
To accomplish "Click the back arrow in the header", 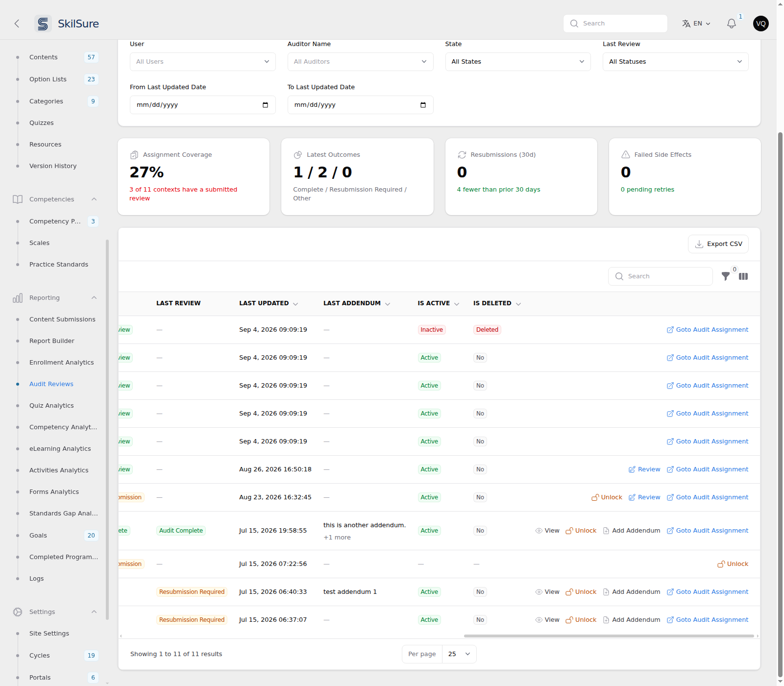I will coord(17,24).
